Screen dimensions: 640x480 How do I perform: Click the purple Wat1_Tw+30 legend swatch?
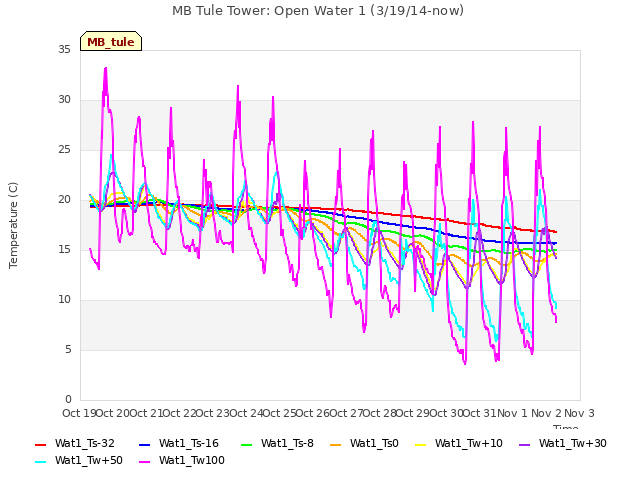524,444
